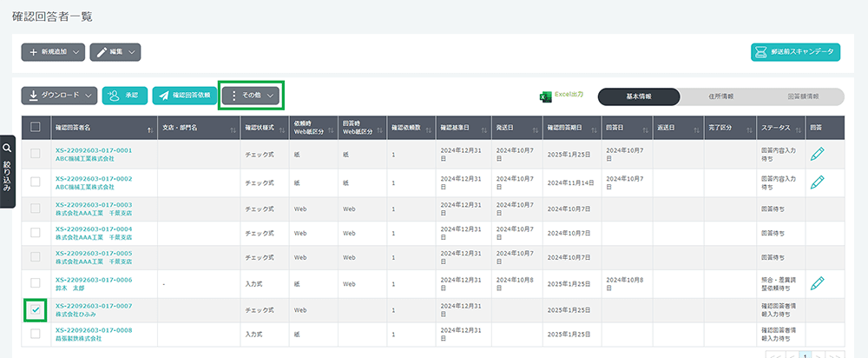Screen dimensions: 868x358
Task: Click pencil edit icon for XS-22092603-017-0002
Action: point(817,182)
